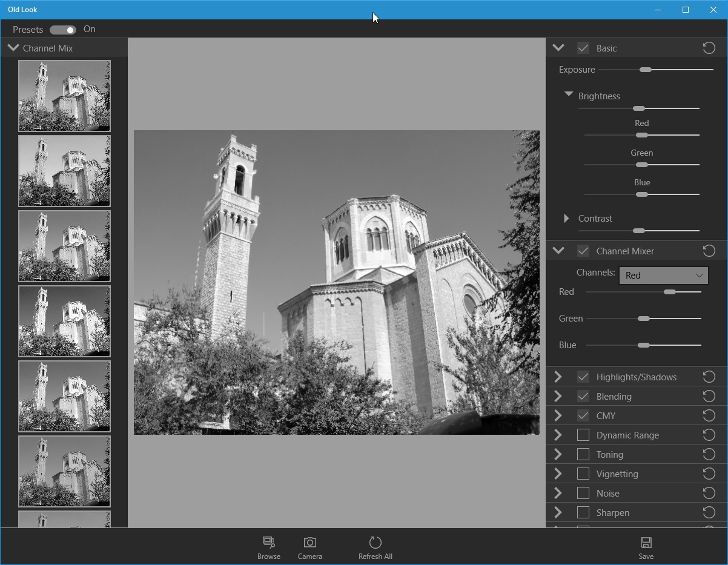Reset the Basic section settings
Image resolution: width=728 pixels, height=565 pixels.
pyautogui.click(x=709, y=48)
